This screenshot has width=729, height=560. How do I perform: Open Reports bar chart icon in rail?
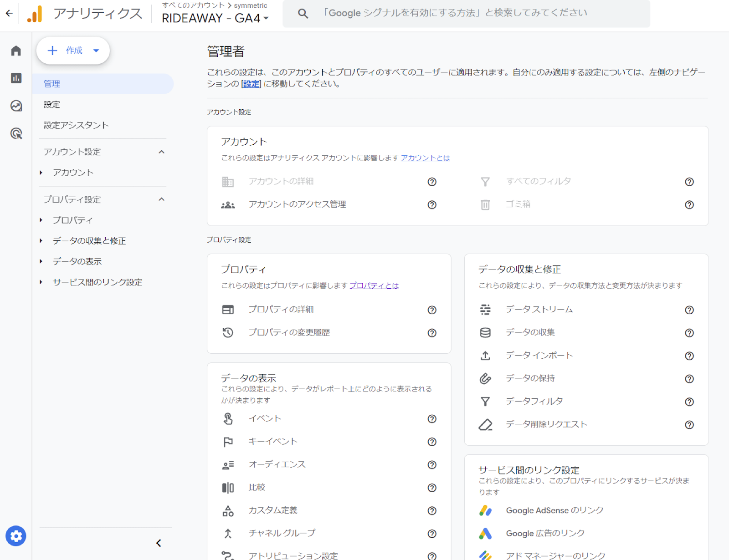tap(16, 78)
